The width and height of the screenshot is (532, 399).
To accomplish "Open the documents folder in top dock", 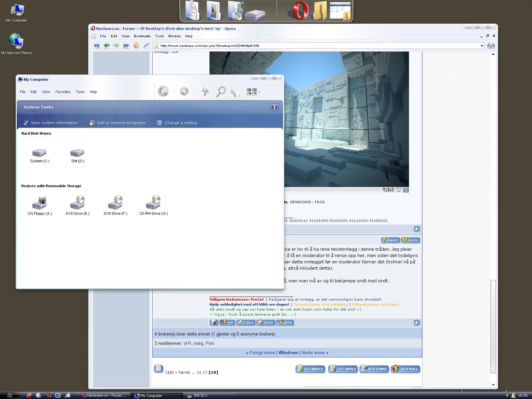I will [x=193, y=11].
